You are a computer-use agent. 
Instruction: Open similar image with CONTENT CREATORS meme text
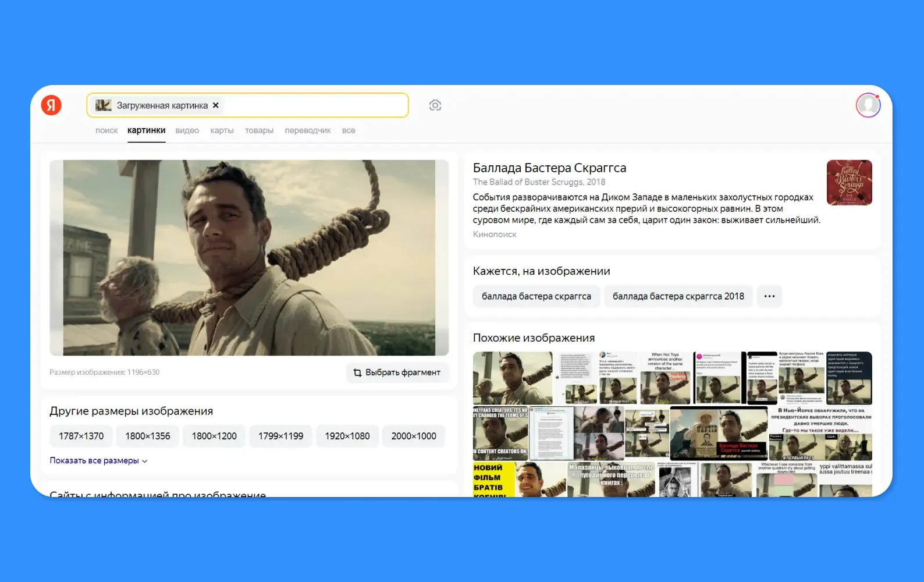[x=500, y=434]
